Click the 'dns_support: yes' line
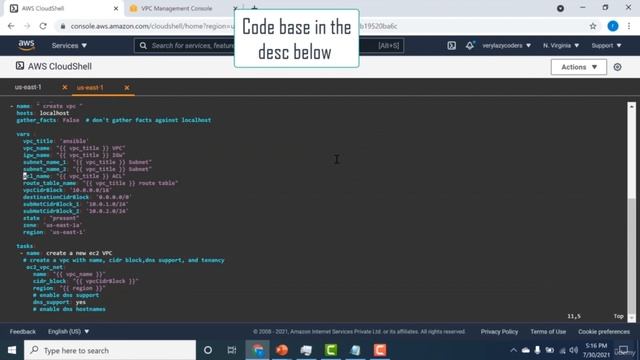The image size is (640, 360). pos(60,302)
